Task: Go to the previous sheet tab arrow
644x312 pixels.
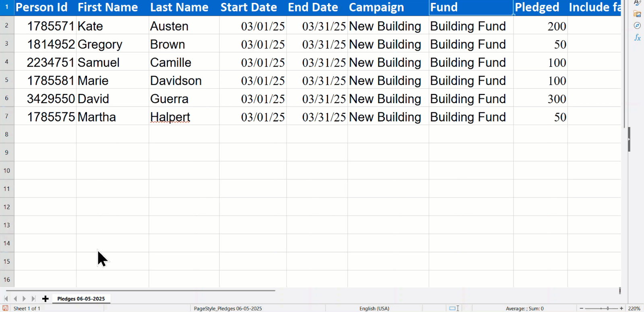Action: pos(15,299)
